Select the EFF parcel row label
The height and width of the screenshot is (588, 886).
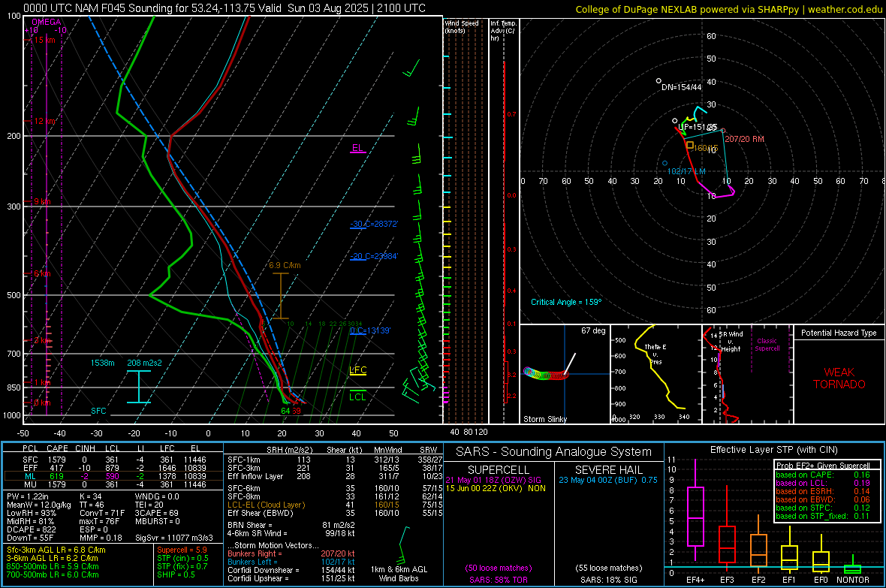pos(30,468)
